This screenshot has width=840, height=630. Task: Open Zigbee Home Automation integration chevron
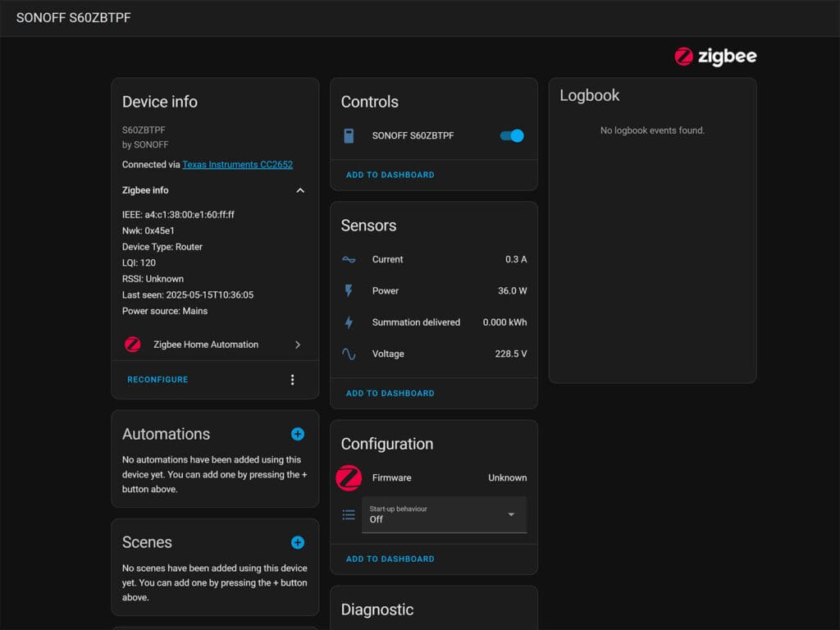click(x=298, y=345)
